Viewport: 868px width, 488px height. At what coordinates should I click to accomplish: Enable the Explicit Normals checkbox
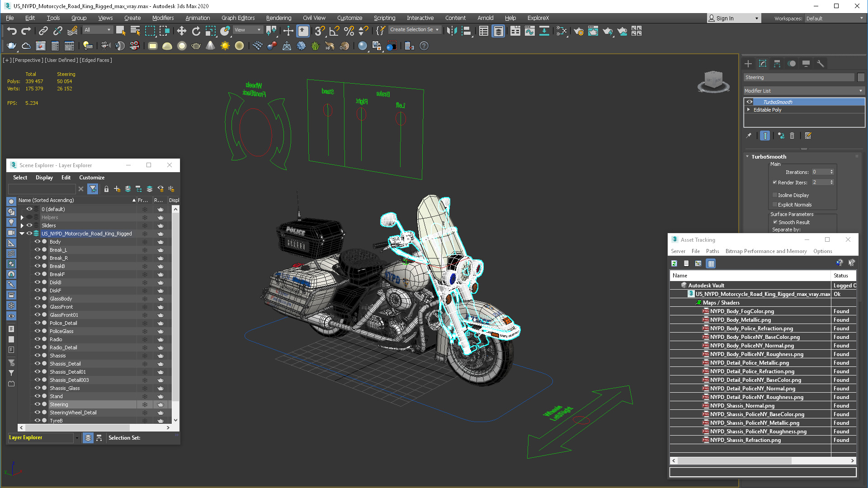click(775, 205)
